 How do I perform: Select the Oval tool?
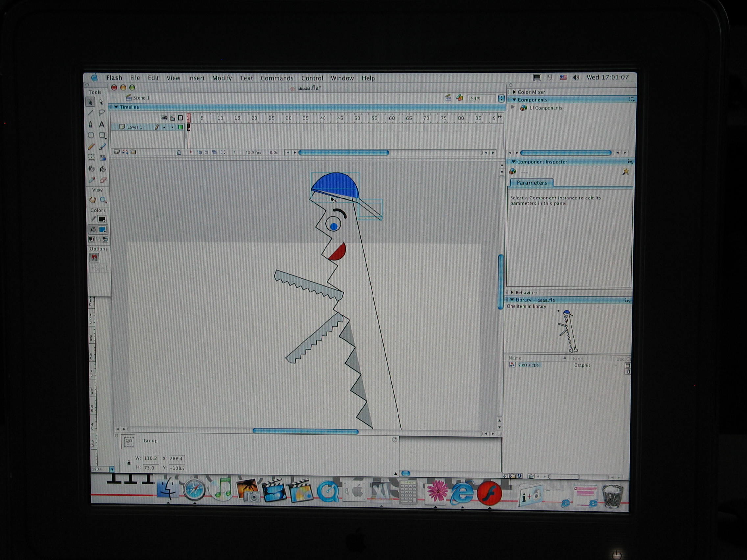coord(91,135)
